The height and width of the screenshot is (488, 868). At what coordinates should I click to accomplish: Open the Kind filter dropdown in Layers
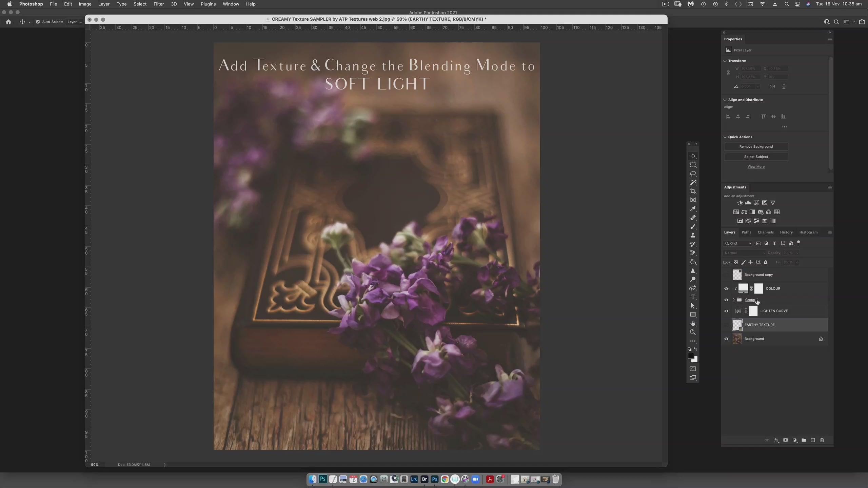click(x=738, y=243)
